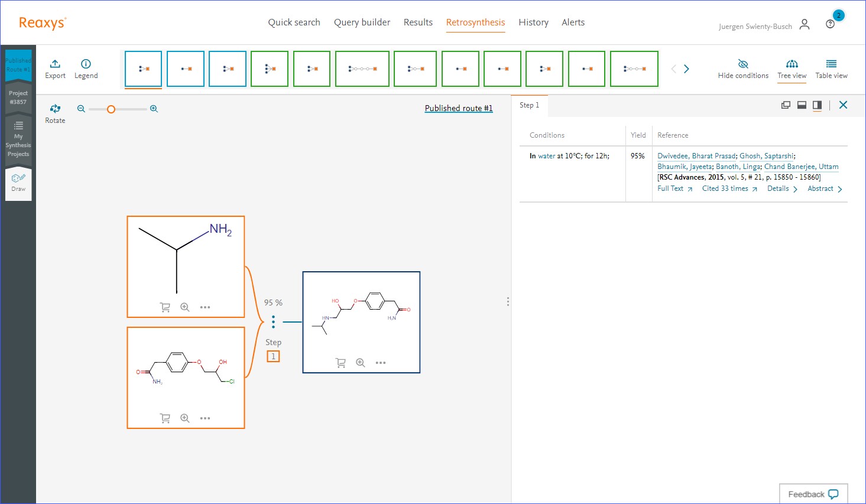Click the Export icon

coord(55,64)
